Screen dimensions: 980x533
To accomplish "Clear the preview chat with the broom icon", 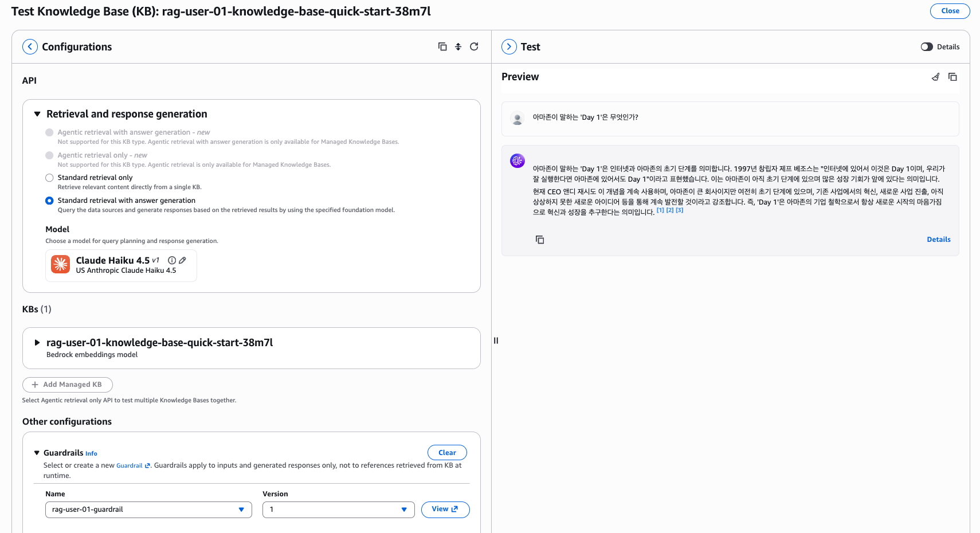I will [x=936, y=77].
